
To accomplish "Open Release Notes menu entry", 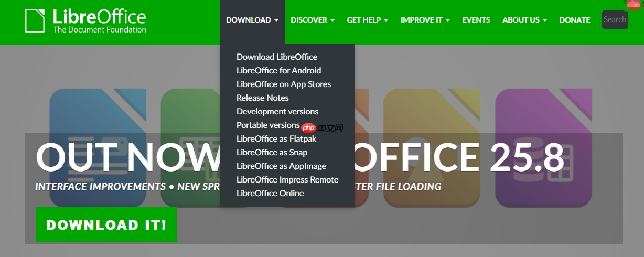I will pos(262,98).
